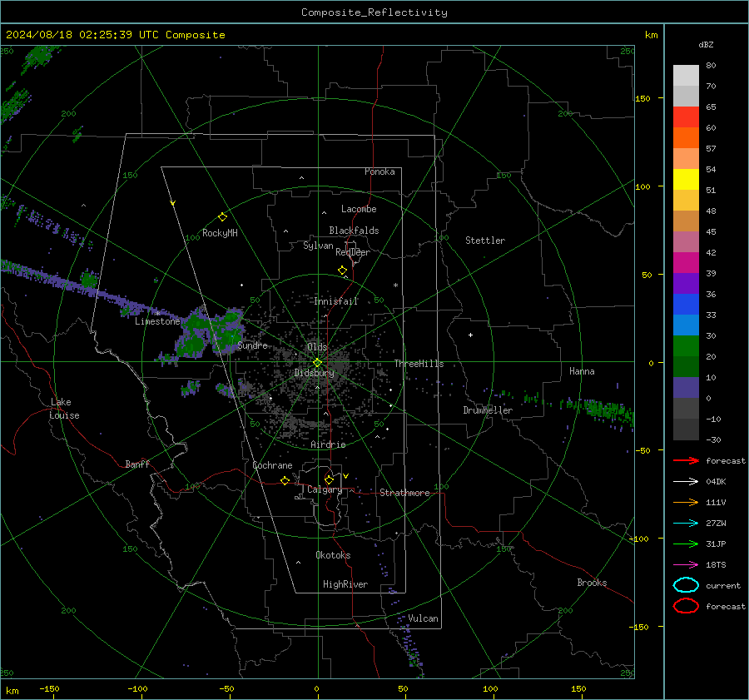
Task: Click the Ponoka city label
Action: pos(379,171)
